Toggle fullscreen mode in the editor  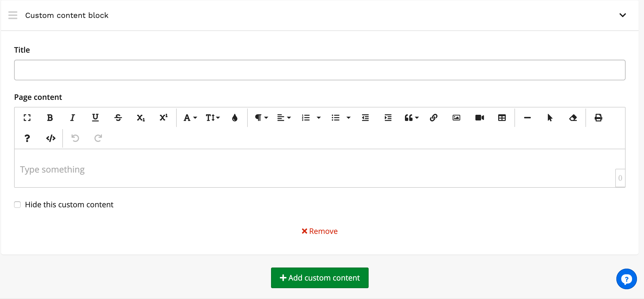pyautogui.click(x=27, y=118)
